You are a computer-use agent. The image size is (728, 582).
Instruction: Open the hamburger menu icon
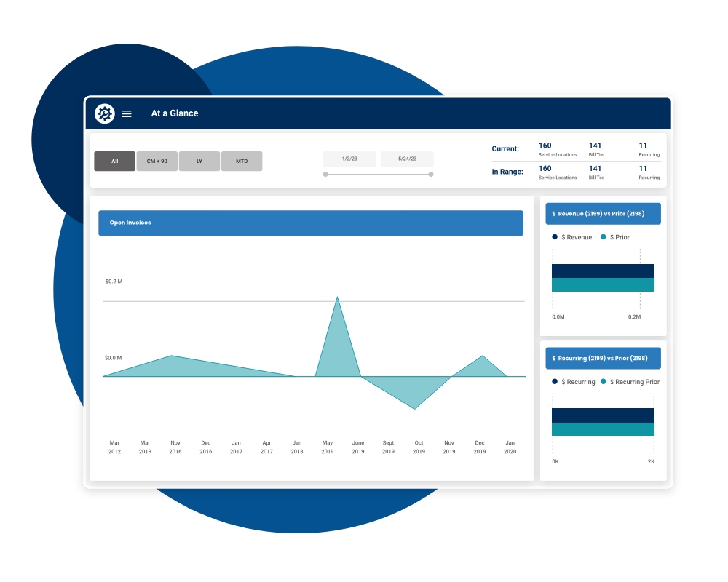coord(126,113)
